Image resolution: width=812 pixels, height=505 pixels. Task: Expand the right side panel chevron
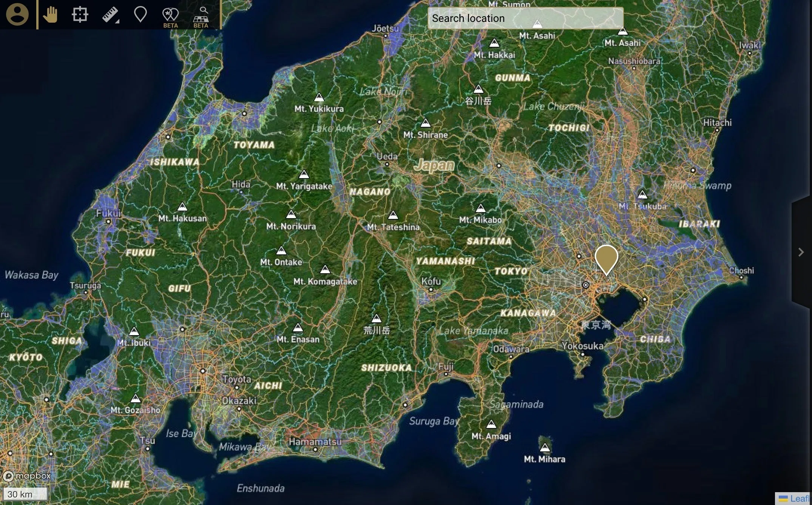801,252
